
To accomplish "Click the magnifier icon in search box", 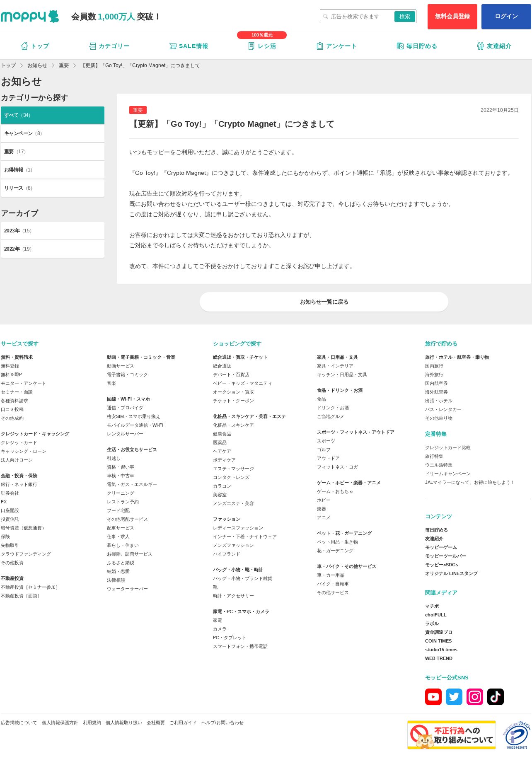I will click(326, 17).
